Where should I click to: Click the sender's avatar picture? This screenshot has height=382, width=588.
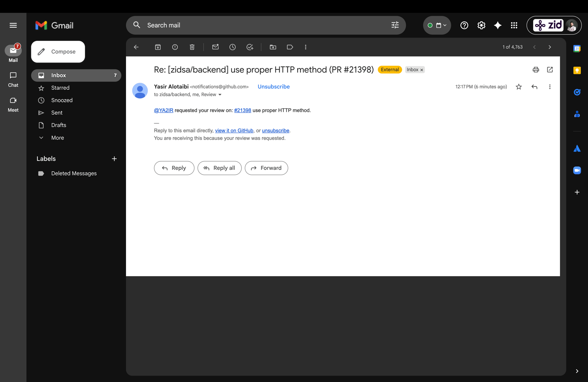tap(140, 91)
